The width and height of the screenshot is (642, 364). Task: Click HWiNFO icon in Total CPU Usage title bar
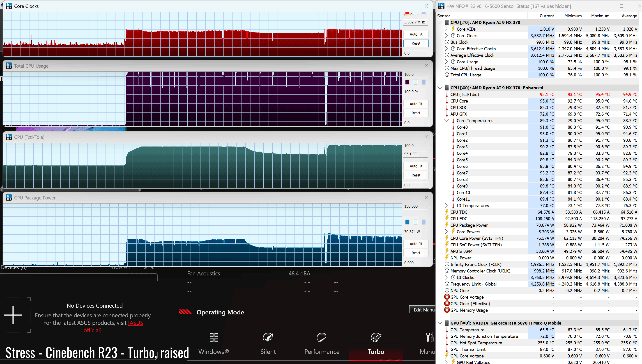pos(9,66)
